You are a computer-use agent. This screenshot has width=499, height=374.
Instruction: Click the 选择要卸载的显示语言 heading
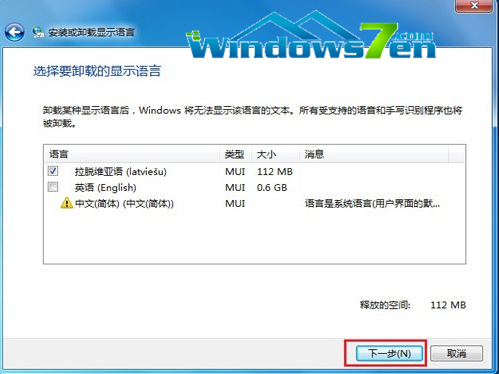(x=97, y=71)
